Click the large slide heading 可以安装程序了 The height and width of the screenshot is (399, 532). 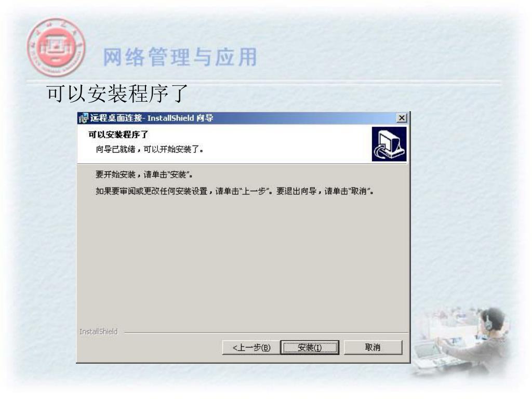pos(117,94)
